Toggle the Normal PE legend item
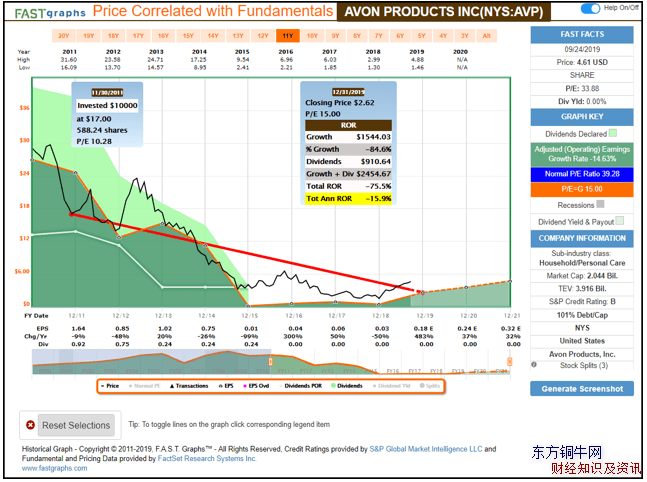The height and width of the screenshot is (482, 647). (144, 386)
